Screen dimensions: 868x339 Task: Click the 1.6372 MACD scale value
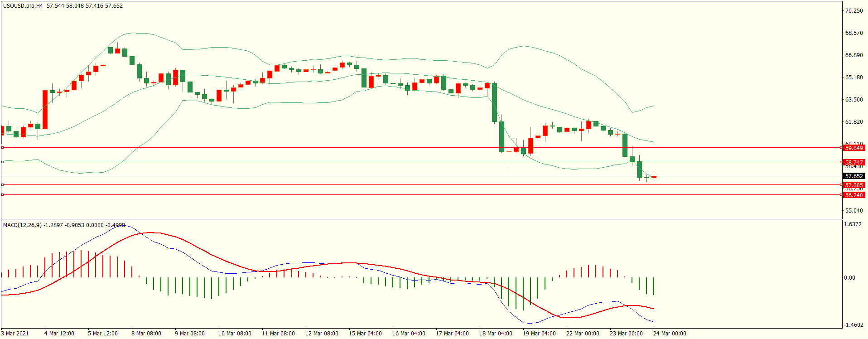click(x=853, y=224)
